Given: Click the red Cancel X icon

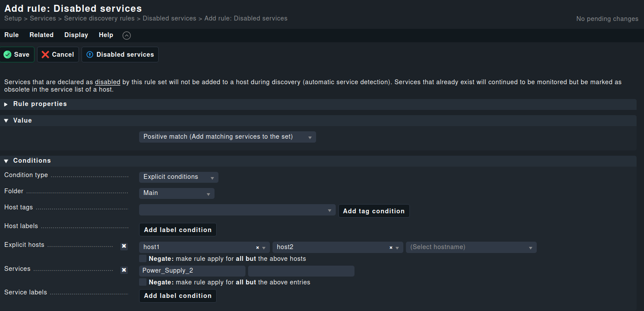Looking at the screenshot, I should pos(45,55).
